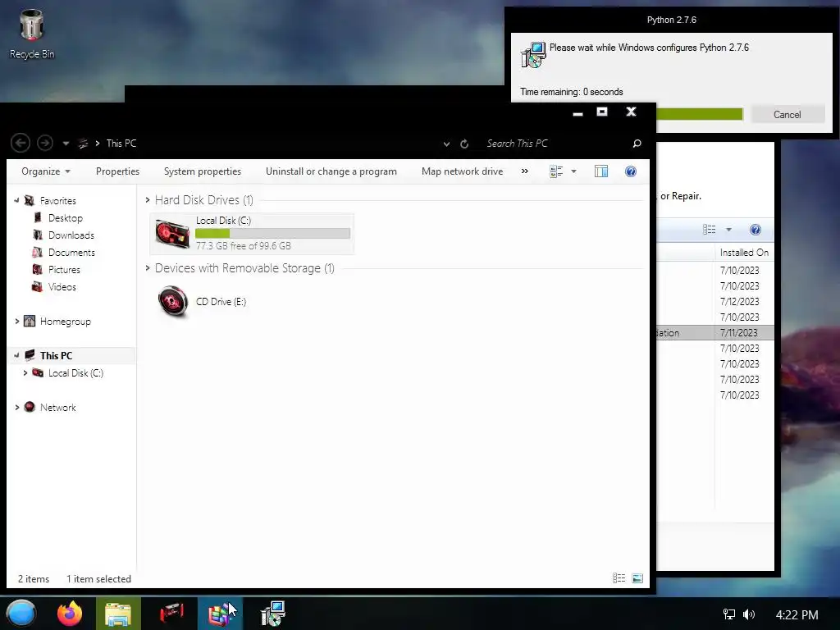Click the Forward arrow in Explorer

(45, 143)
